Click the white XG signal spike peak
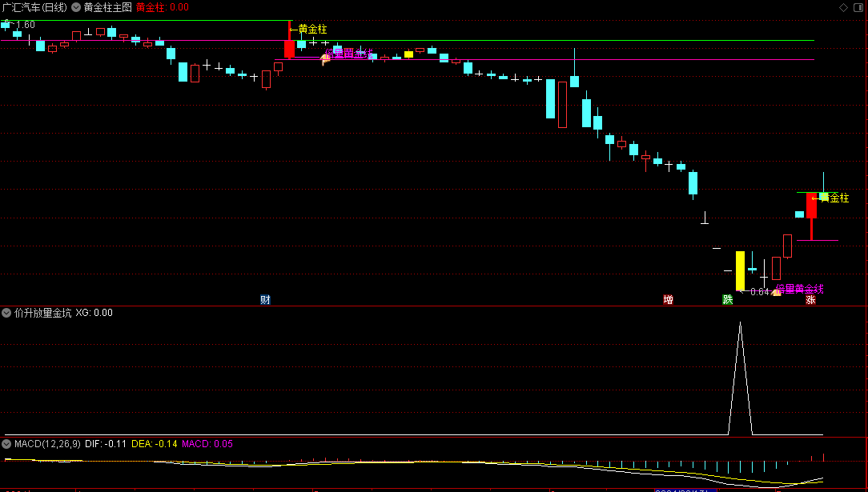This screenshot has height=492, width=868. point(740,323)
